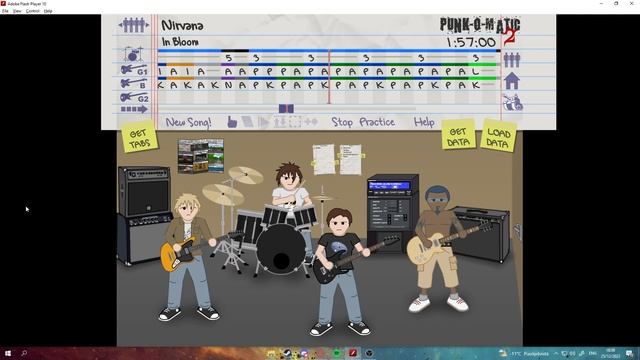
Task: Open the View menu
Action: point(17,11)
